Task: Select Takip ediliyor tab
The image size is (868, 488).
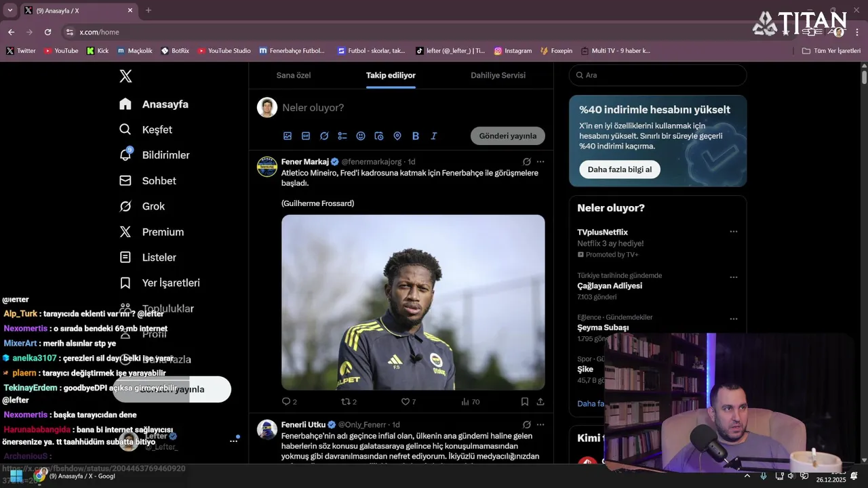Action: point(391,75)
